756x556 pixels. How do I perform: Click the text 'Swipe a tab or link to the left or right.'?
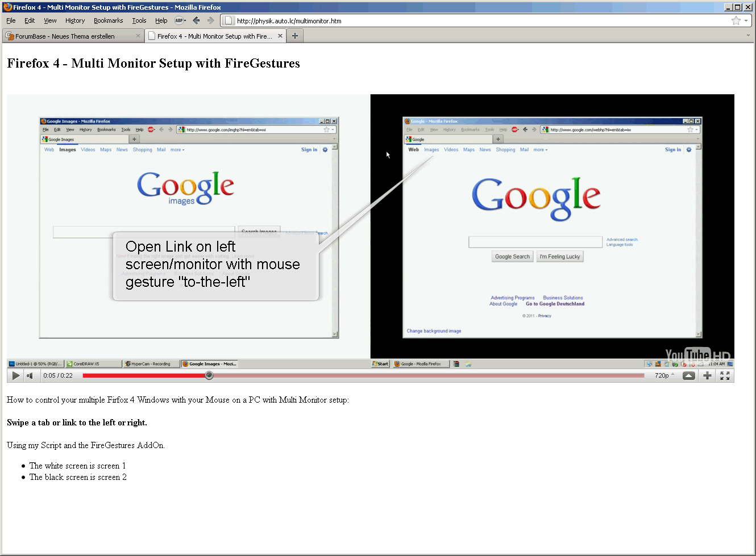tap(77, 423)
